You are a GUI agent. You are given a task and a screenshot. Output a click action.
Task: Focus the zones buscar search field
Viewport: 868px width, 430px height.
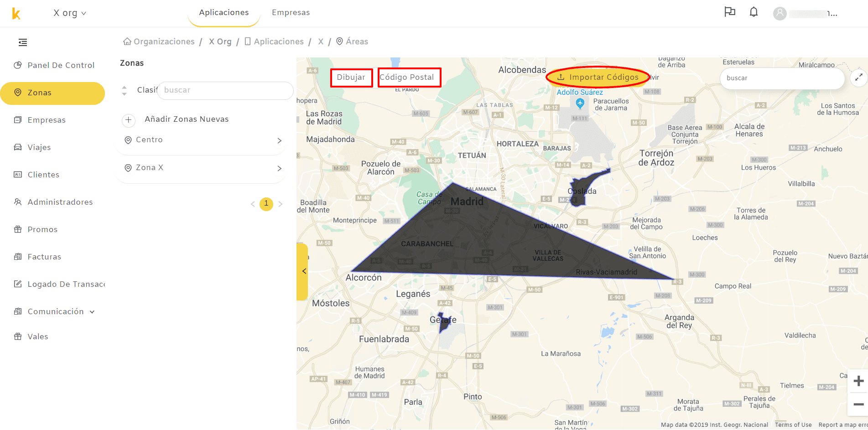coord(225,90)
